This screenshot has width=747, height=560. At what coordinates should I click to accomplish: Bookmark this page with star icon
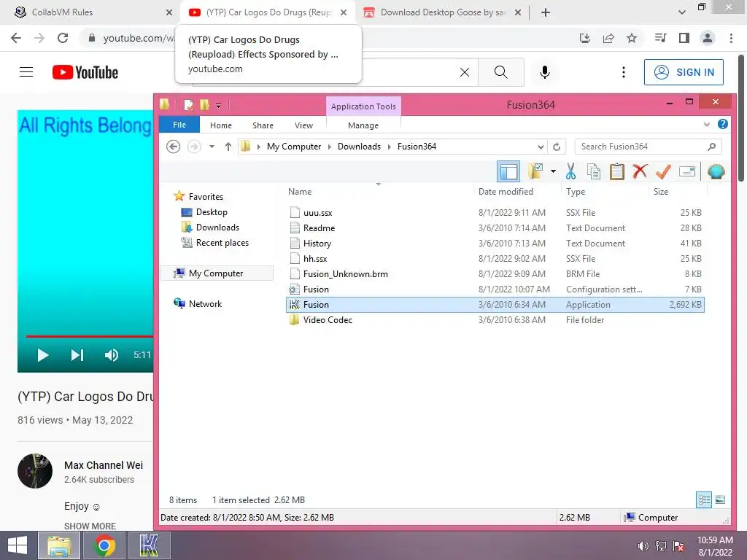[x=631, y=38]
